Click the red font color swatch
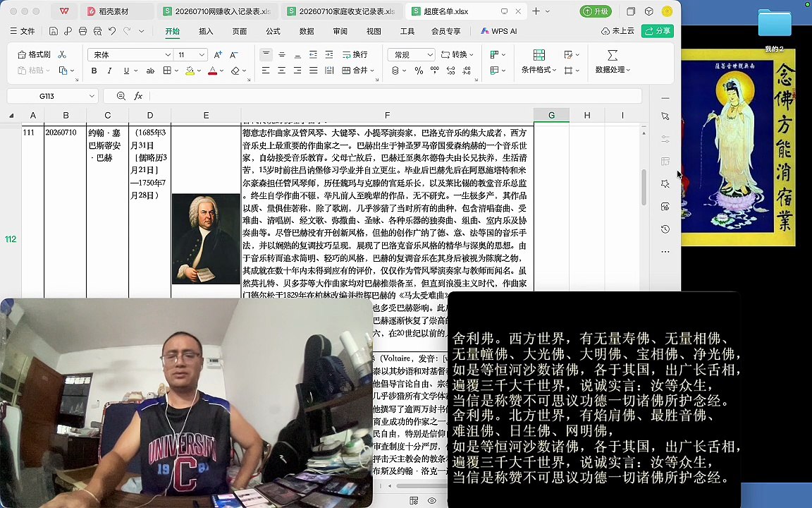Screen dimensions: 812x508 [x=212, y=71]
